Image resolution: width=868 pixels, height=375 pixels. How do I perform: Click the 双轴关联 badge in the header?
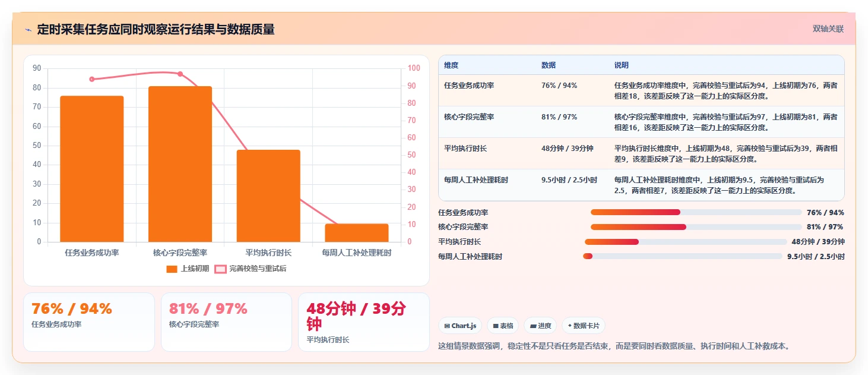828,29
